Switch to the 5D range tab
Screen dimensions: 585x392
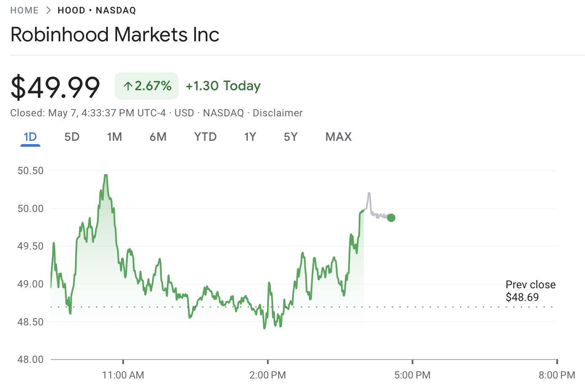tap(72, 137)
